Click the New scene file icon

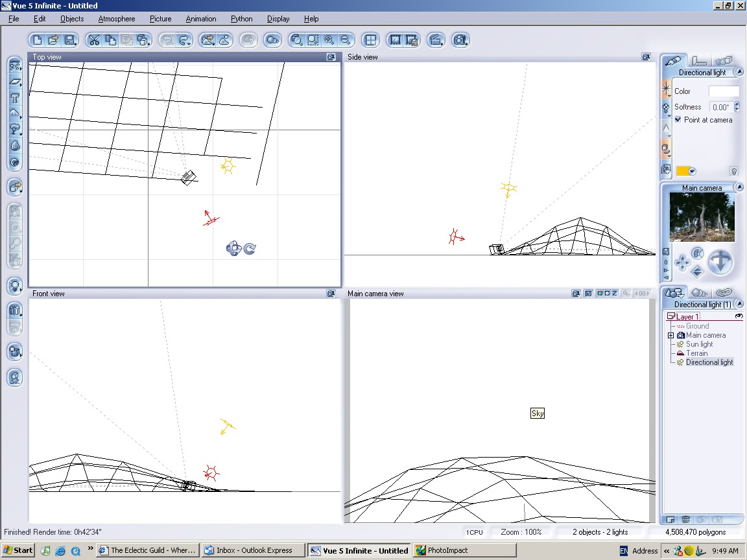(38, 40)
